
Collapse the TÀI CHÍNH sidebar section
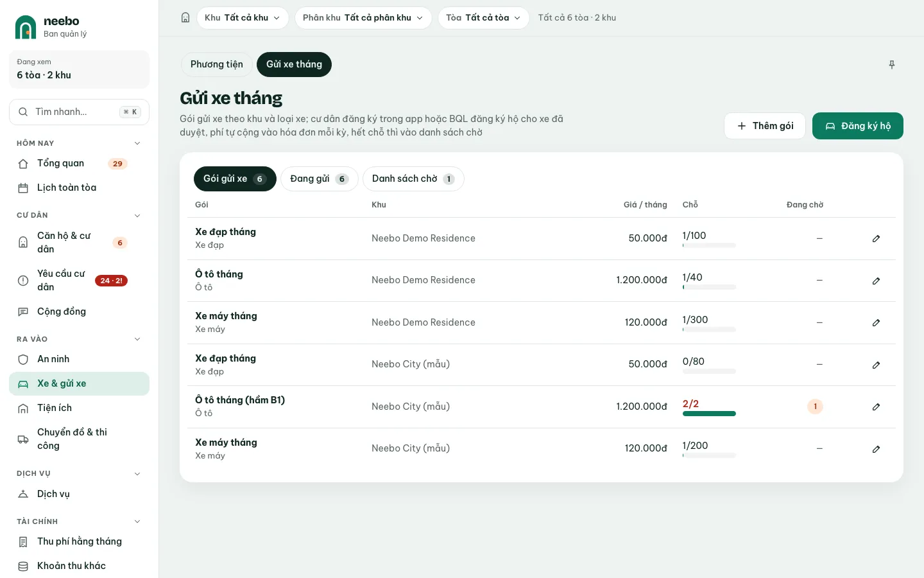pyautogui.click(x=137, y=521)
